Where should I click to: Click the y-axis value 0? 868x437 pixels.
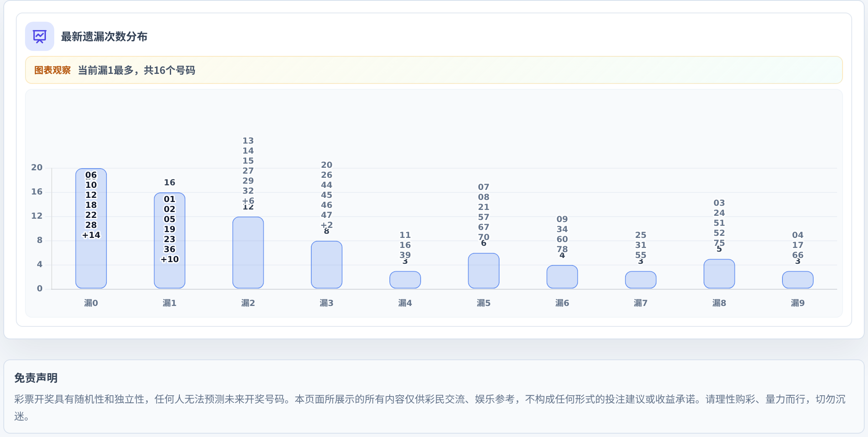point(40,288)
